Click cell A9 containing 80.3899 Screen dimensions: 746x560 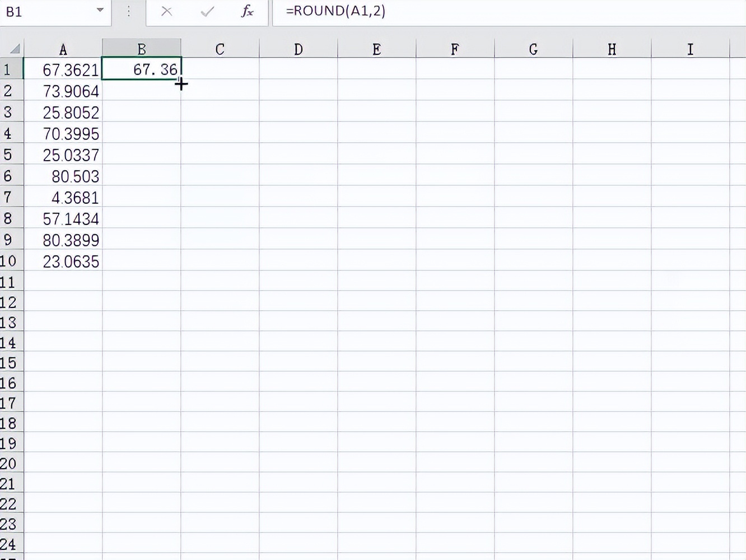point(63,239)
